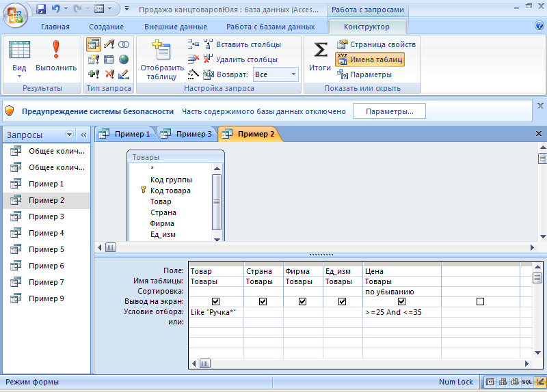Click the design grid horizontal scrollbar thumb
The height and width of the screenshot is (392, 547).
tap(204, 364)
